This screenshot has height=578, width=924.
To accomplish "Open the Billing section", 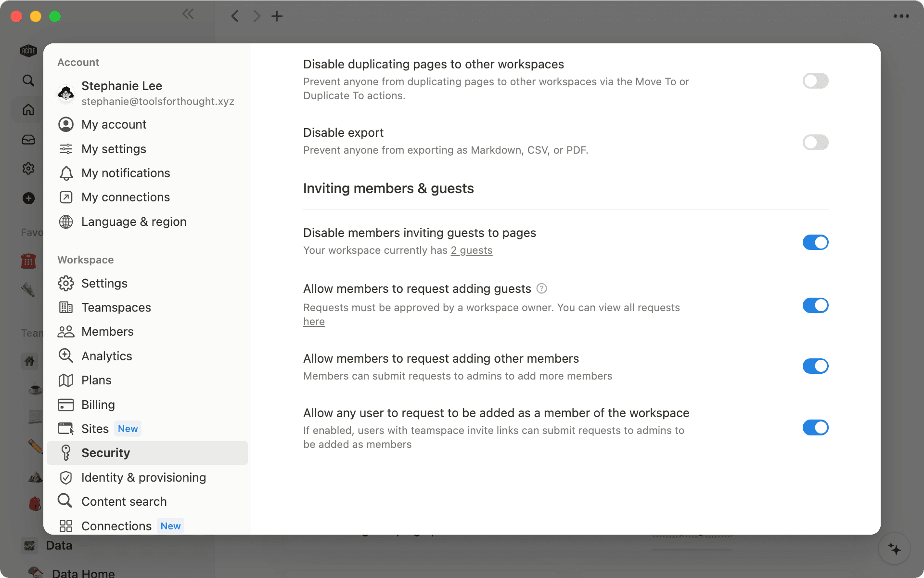I will pyautogui.click(x=98, y=405).
